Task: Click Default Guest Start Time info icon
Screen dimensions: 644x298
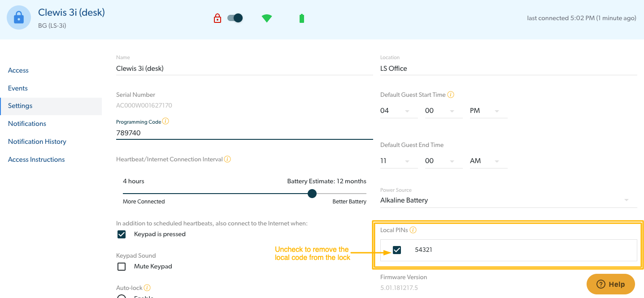Action: coord(451,95)
